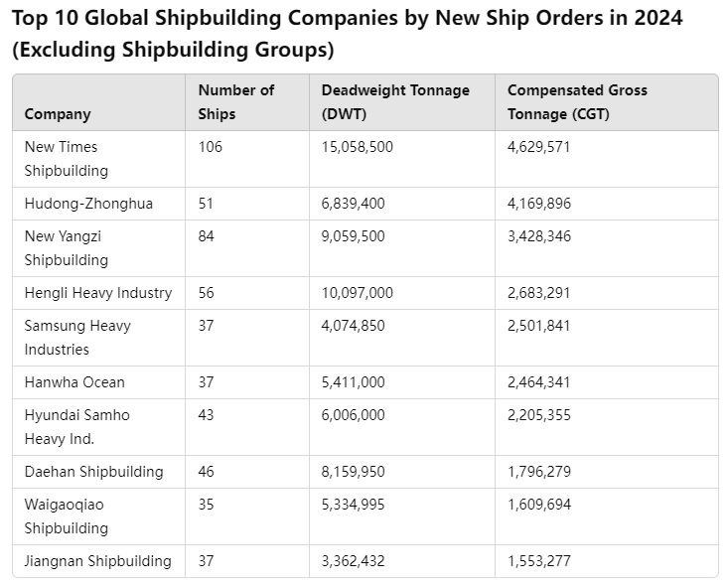Click the Hudong-Zhonghua company name
Screen dimensions: 728x588
tap(88, 204)
